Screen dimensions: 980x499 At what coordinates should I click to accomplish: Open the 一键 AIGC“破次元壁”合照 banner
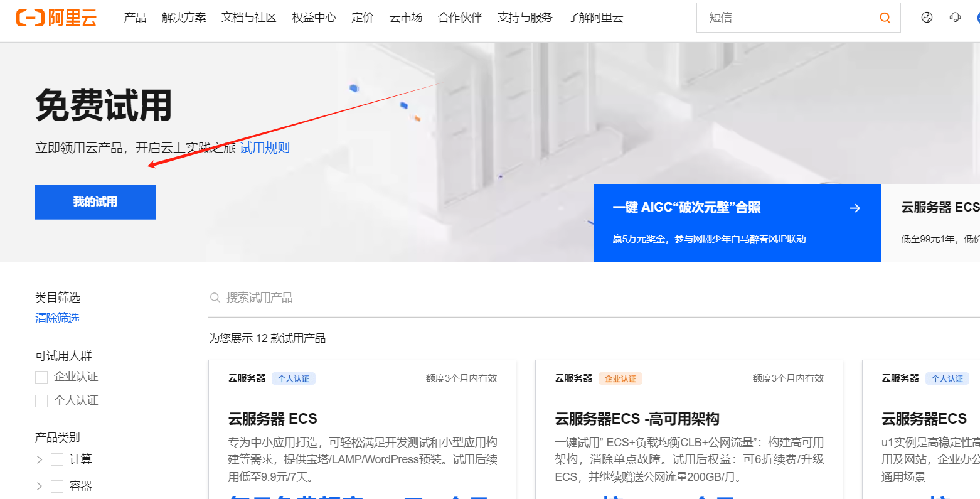pyautogui.click(x=737, y=223)
